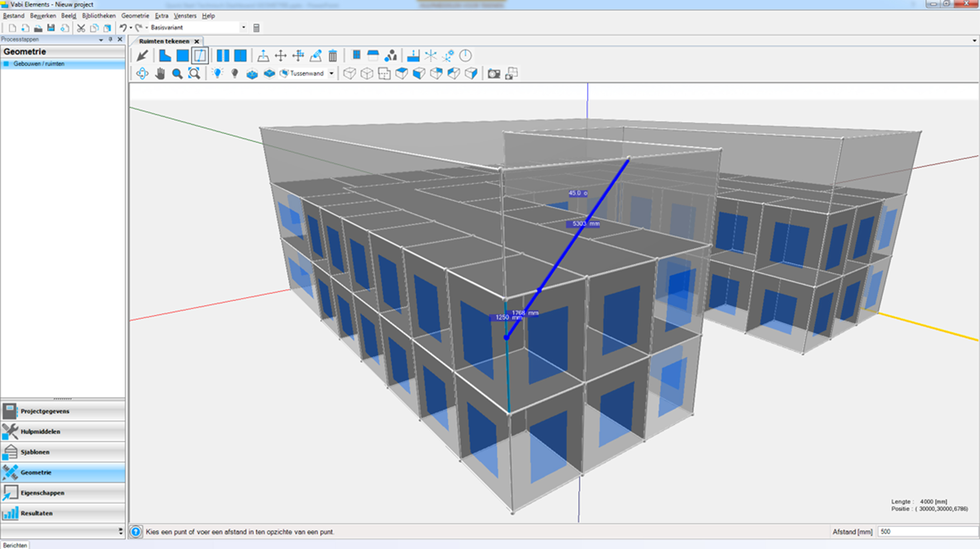Choose the draw polygon room tool

point(165,56)
